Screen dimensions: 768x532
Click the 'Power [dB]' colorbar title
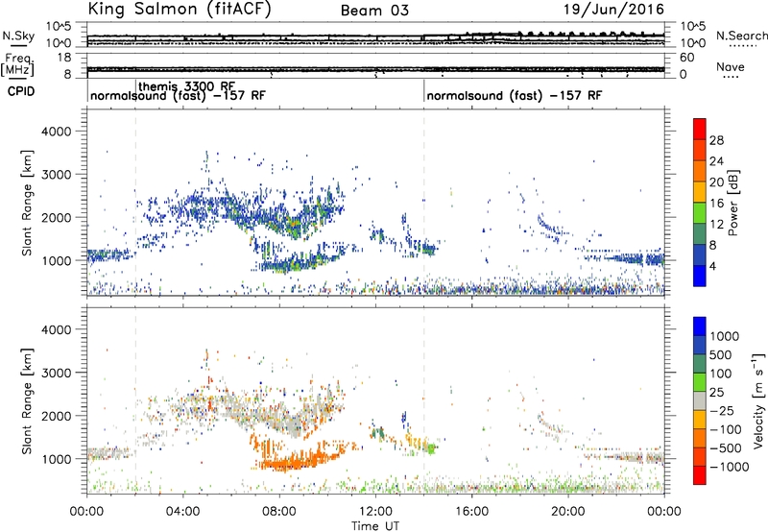tap(732, 203)
